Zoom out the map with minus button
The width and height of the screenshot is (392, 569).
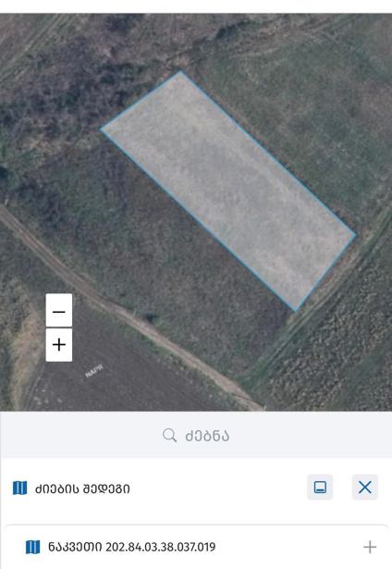coord(59,310)
